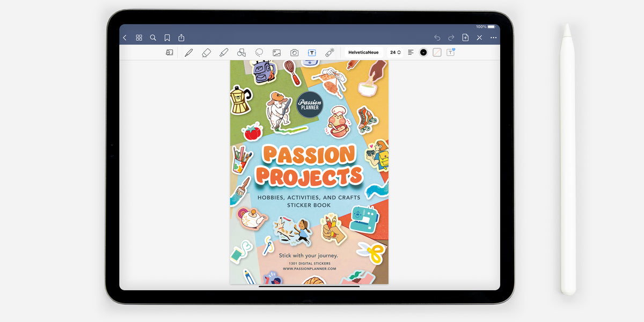Open the camera capture tool
The image size is (644, 322).
click(294, 52)
